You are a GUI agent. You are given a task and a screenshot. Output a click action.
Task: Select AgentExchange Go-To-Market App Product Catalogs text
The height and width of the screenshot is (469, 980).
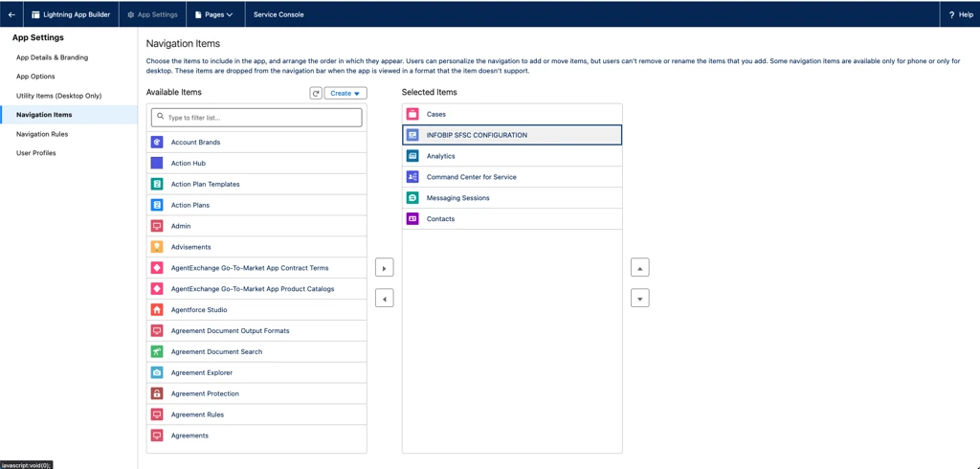(253, 289)
